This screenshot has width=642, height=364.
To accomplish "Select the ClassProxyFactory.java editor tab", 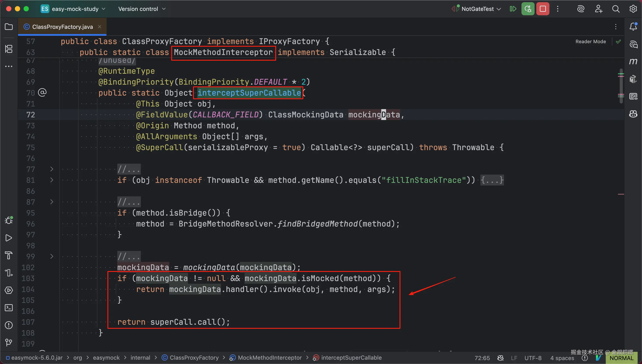I will pyautogui.click(x=62, y=27).
